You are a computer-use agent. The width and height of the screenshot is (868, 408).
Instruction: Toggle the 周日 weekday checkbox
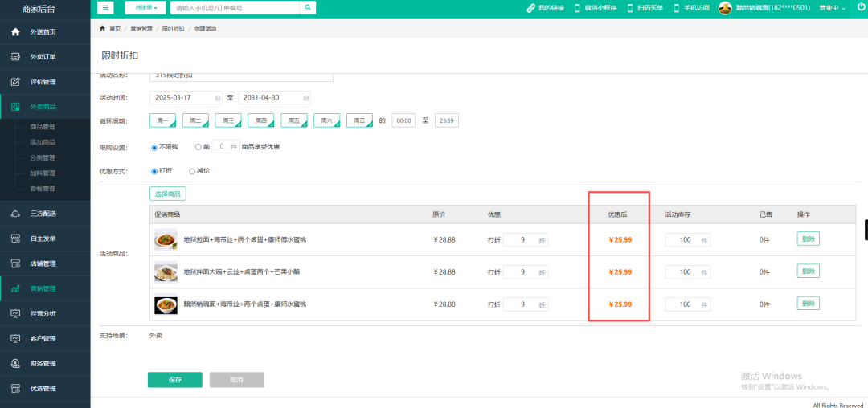click(359, 120)
